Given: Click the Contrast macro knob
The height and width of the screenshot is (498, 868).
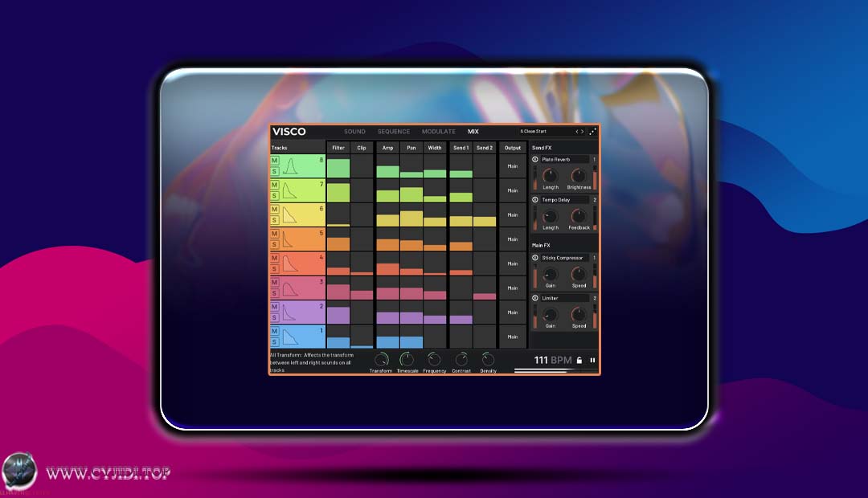Looking at the screenshot, I should tap(461, 360).
